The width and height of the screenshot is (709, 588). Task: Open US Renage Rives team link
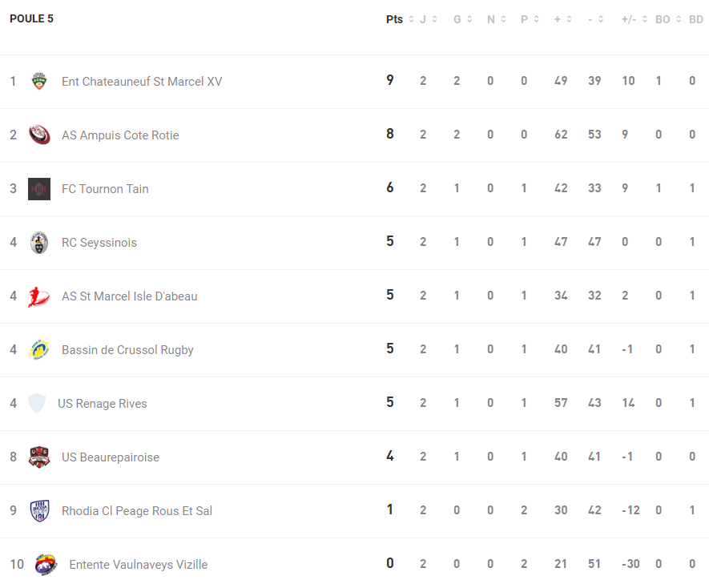(x=103, y=404)
